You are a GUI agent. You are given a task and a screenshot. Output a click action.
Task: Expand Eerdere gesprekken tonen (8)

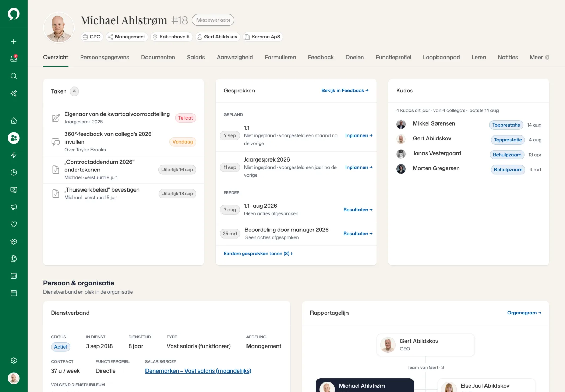coord(258,254)
